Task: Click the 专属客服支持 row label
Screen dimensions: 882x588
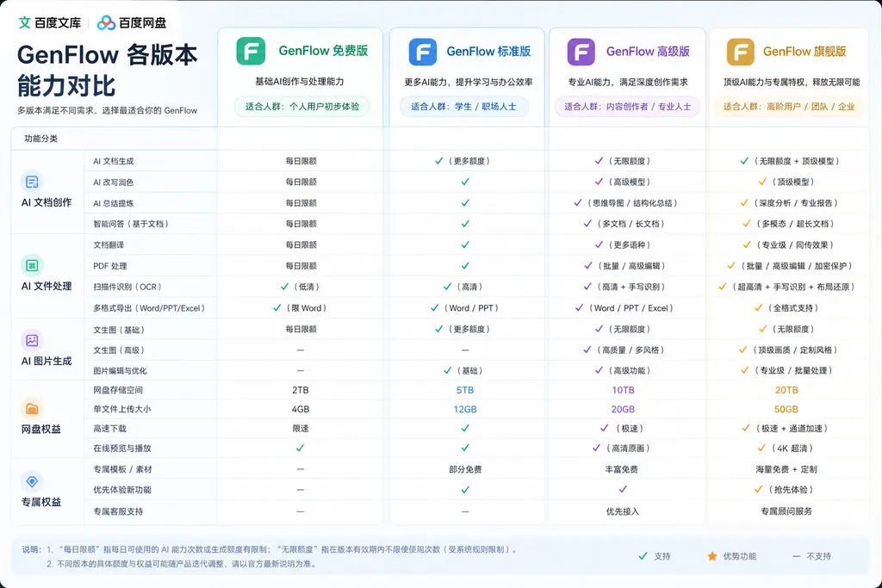Action: [x=118, y=511]
